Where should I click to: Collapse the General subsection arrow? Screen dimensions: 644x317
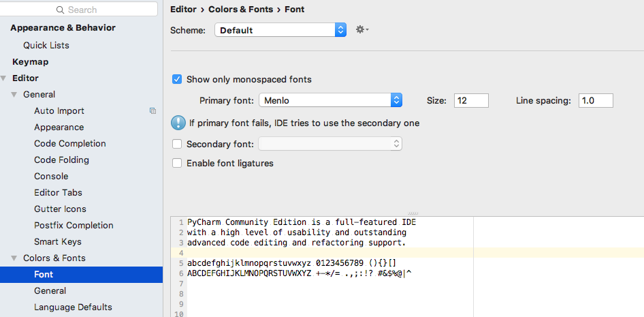pos(14,95)
